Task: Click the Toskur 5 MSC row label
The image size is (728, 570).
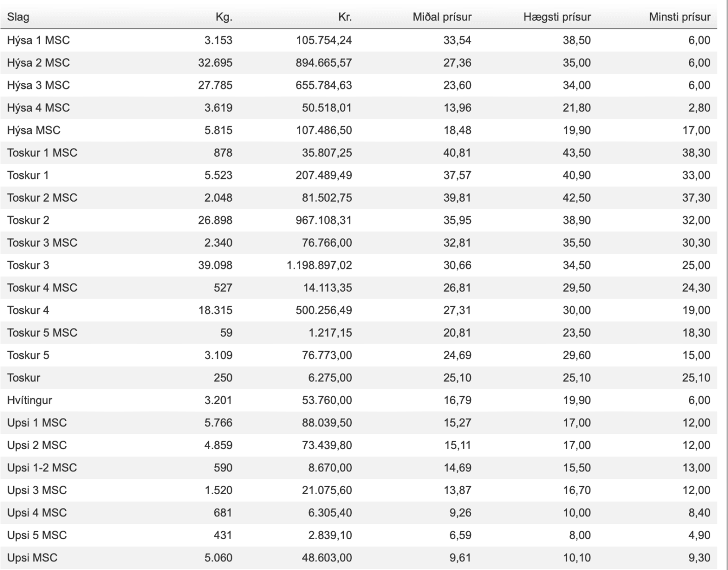Action: [x=42, y=333]
